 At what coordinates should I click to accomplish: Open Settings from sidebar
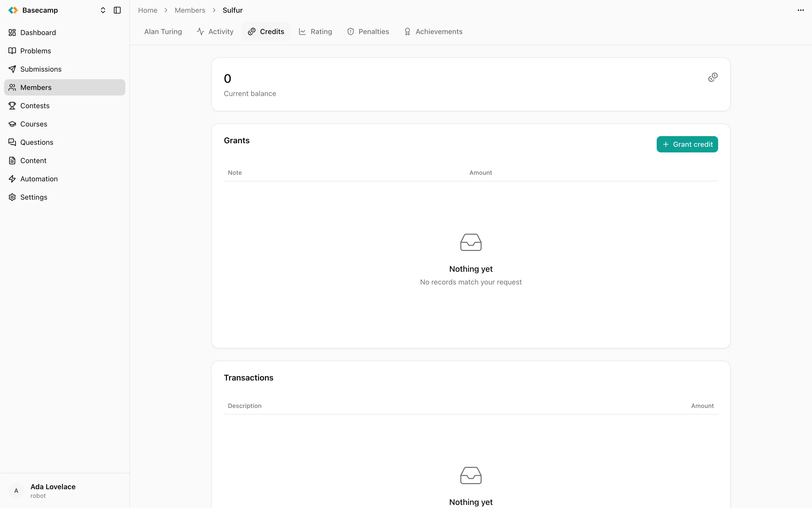(65, 197)
